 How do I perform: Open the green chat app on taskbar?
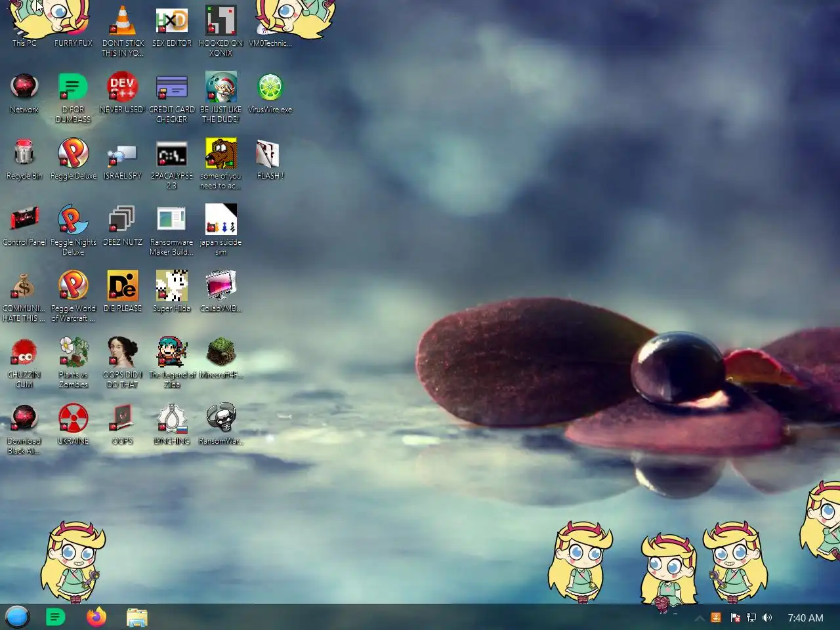tap(56, 617)
